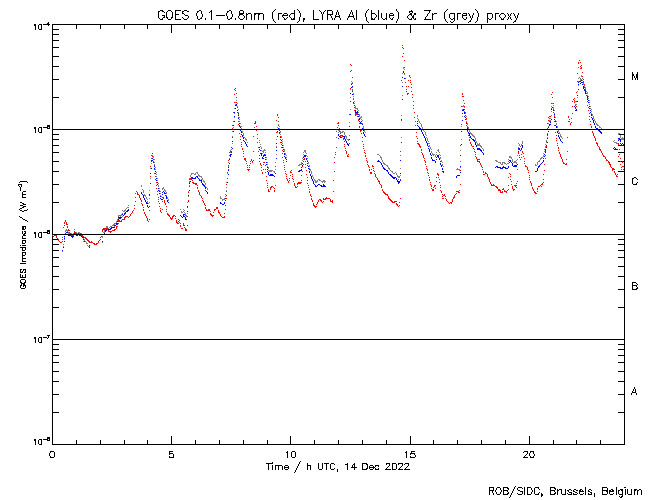This screenshot has height=500, width=650.
Task: Click the x-axis tick label 5
Action: pos(171,453)
